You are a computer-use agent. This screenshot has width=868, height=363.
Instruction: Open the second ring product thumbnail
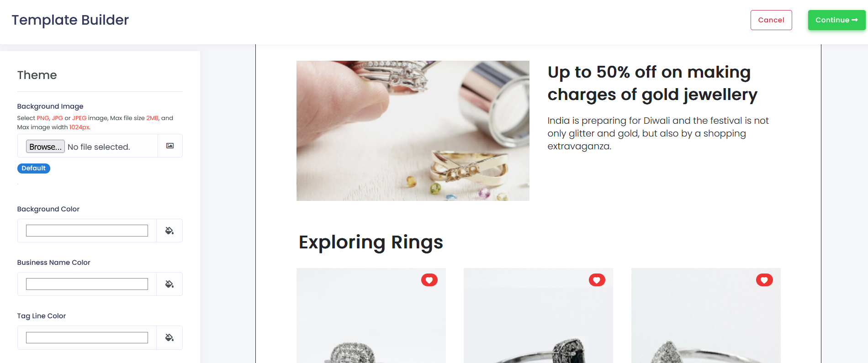pos(538,316)
